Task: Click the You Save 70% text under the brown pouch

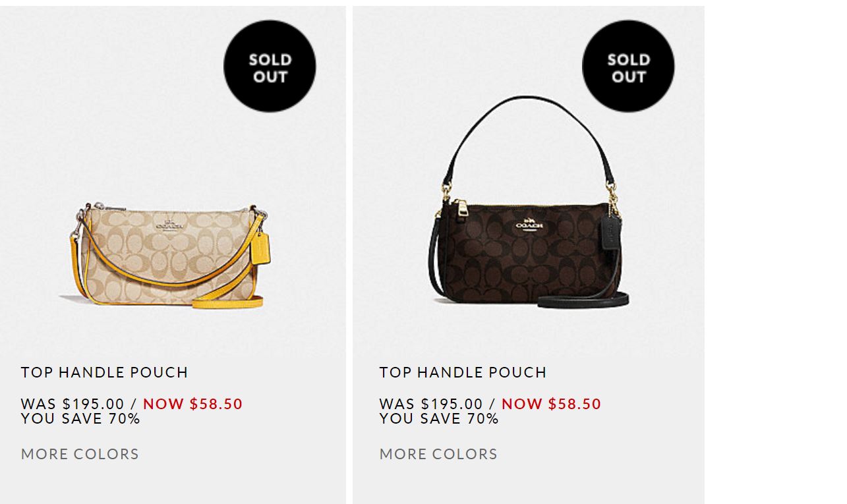Action: 439,419
